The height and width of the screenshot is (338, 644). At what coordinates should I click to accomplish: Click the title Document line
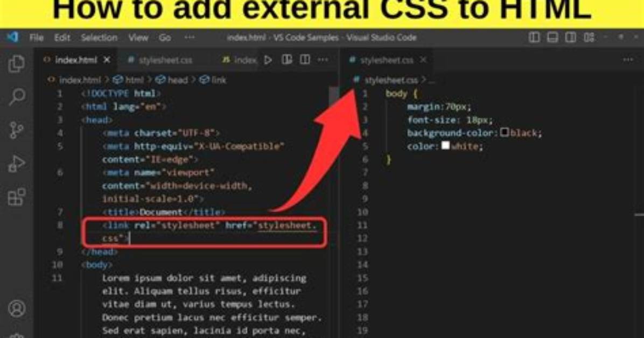(x=164, y=213)
